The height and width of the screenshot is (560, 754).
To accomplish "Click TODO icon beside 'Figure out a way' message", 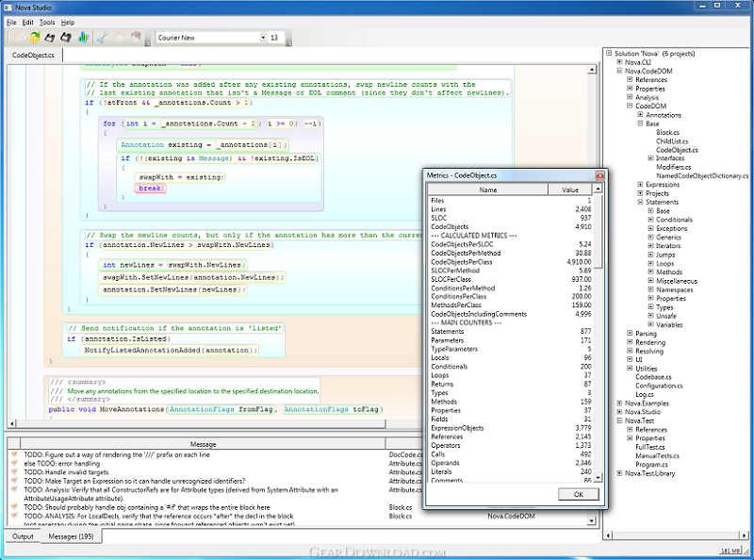I will click(x=14, y=454).
